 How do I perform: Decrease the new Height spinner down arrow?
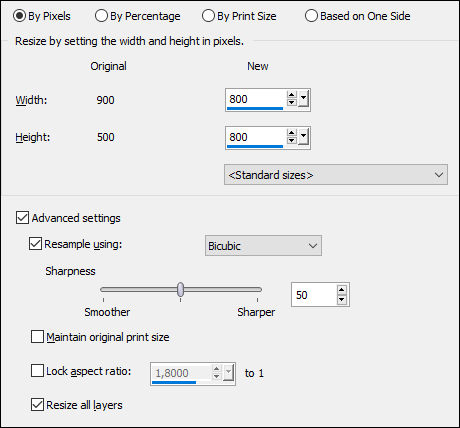(x=292, y=140)
